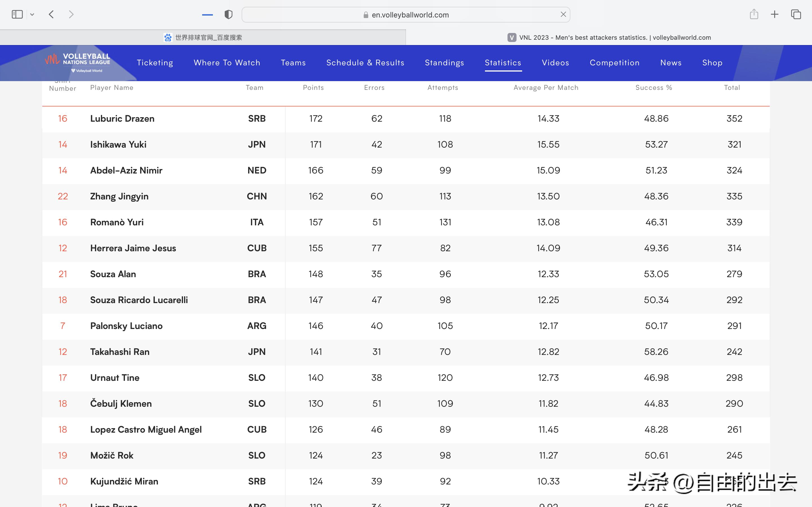812x507 pixels.
Task: Toggle the Safari sidebar icon
Action: click(17, 14)
